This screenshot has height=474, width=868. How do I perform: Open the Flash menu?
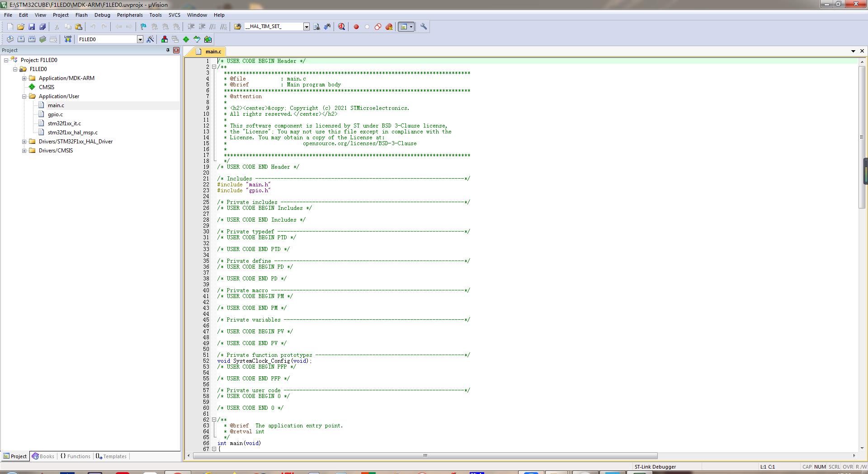pos(81,15)
